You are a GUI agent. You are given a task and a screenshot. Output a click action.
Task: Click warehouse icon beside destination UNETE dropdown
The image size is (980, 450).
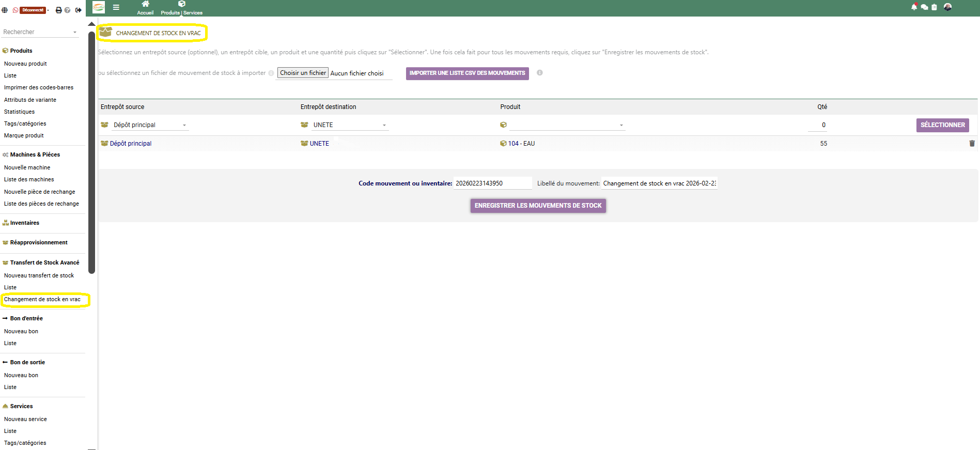[x=304, y=125]
